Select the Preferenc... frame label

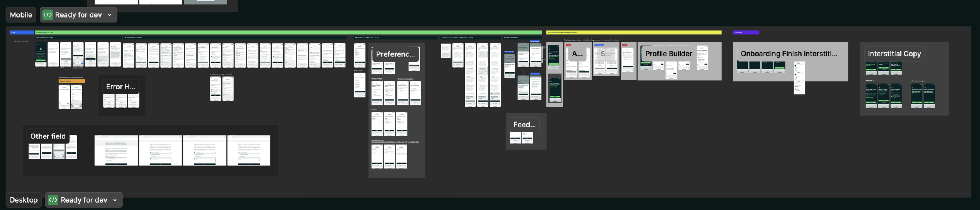point(395,54)
